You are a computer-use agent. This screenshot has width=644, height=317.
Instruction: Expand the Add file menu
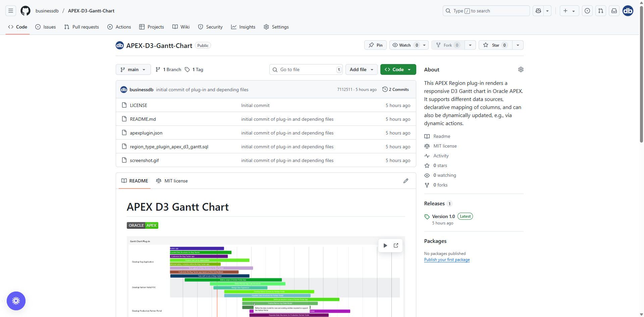click(x=361, y=69)
